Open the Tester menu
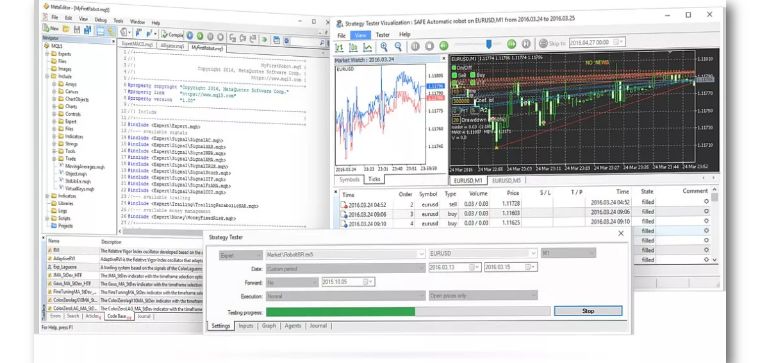Image resolution: width=760 pixels, height=363 pixels. click(383, 34)
